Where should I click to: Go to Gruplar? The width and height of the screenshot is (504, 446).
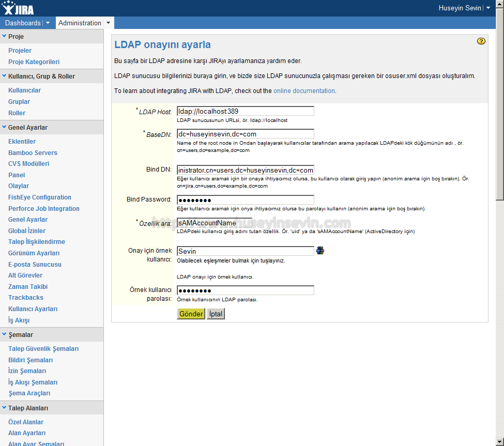click(19, 101)
